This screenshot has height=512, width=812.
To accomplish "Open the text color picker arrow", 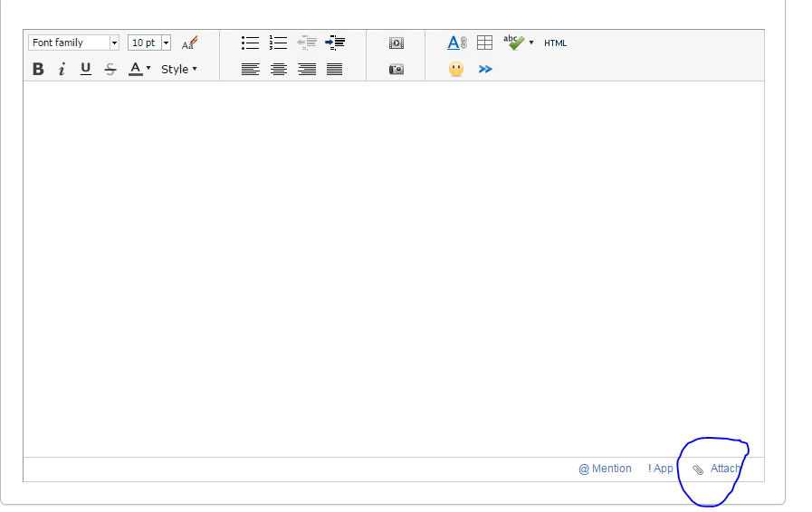I will (x=148, y=69).
